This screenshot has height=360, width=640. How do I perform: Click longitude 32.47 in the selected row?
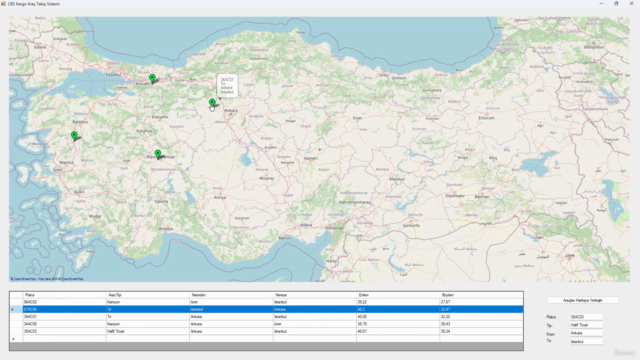(x=481, y=309)
